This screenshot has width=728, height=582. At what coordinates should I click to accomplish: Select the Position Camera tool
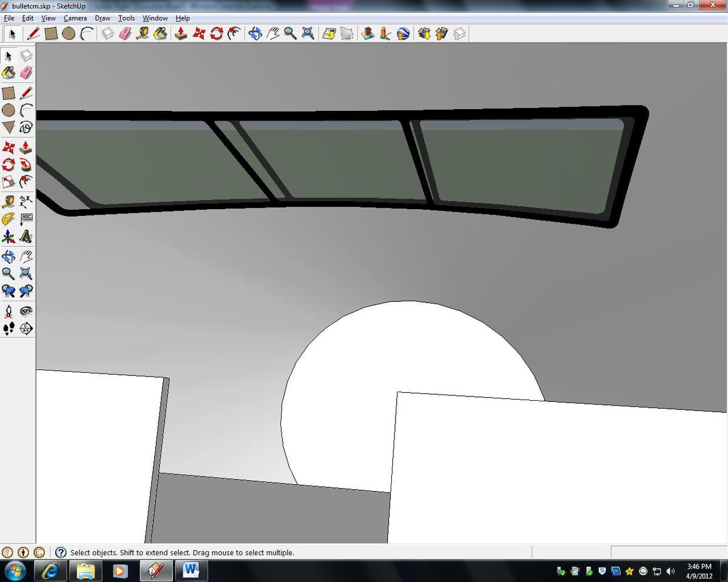point(8,312)
